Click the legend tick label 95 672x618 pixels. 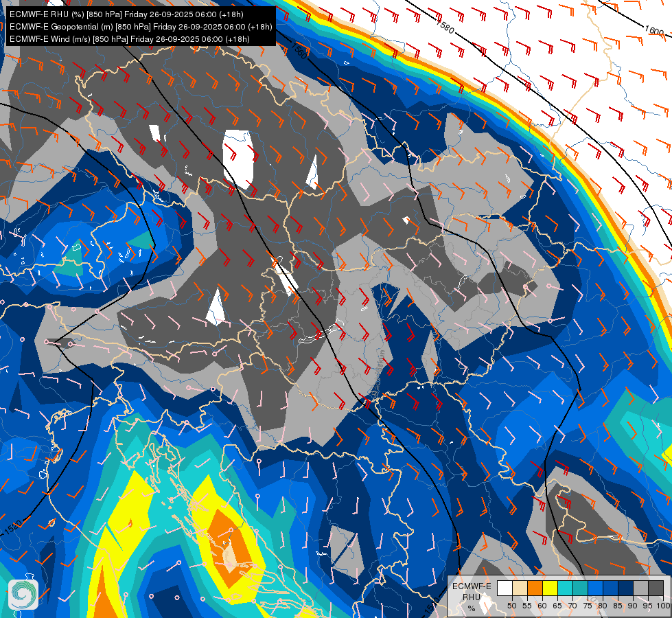[649, 606]
